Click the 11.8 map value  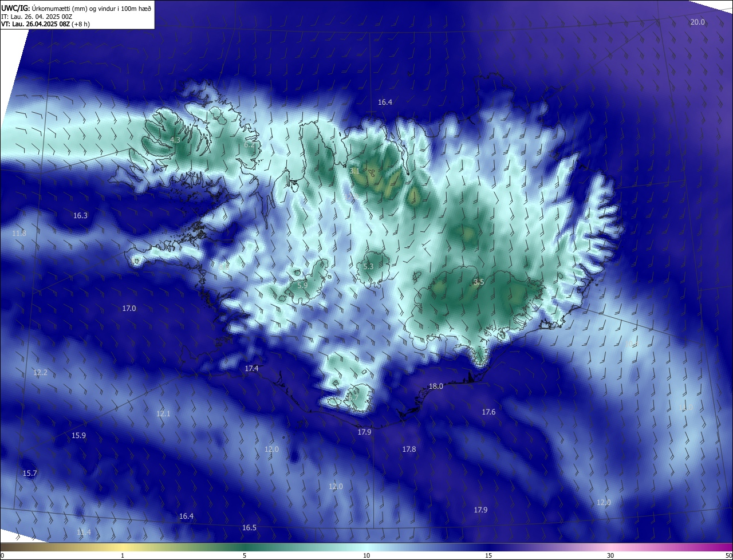pyautogui.click(x=19, y=233)
